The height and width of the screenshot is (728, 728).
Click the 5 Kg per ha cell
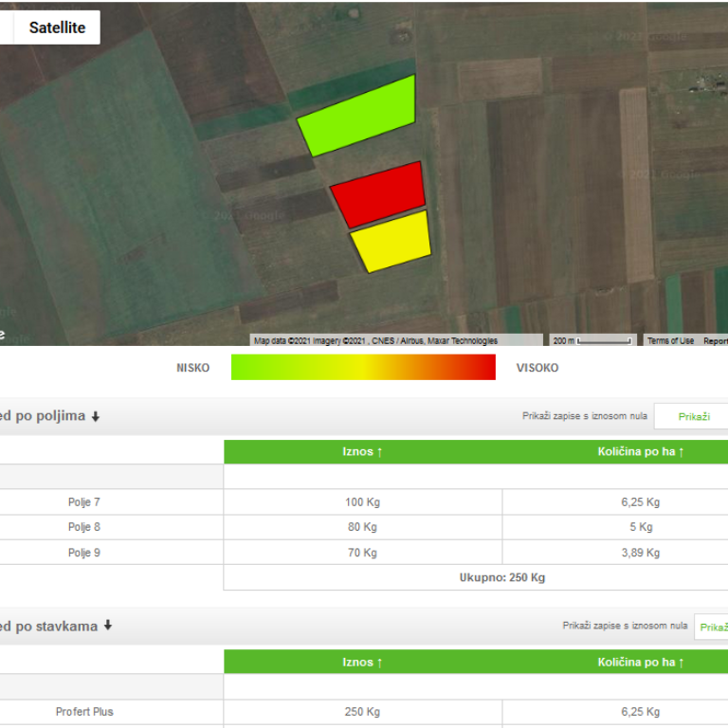pos(641,527)
